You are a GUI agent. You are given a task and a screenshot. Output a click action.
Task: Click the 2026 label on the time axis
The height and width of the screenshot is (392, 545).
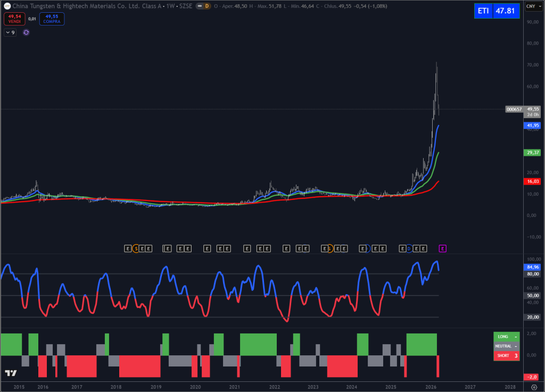pos(432,387)
